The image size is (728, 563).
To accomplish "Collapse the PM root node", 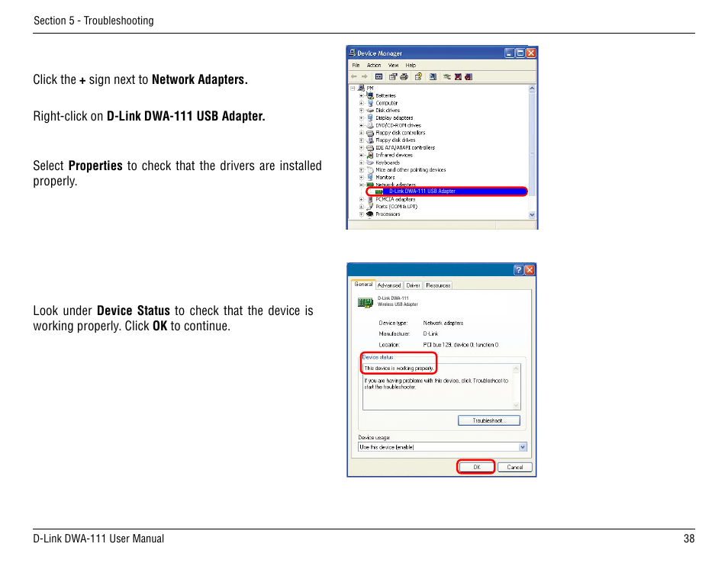I will (353, 88).
